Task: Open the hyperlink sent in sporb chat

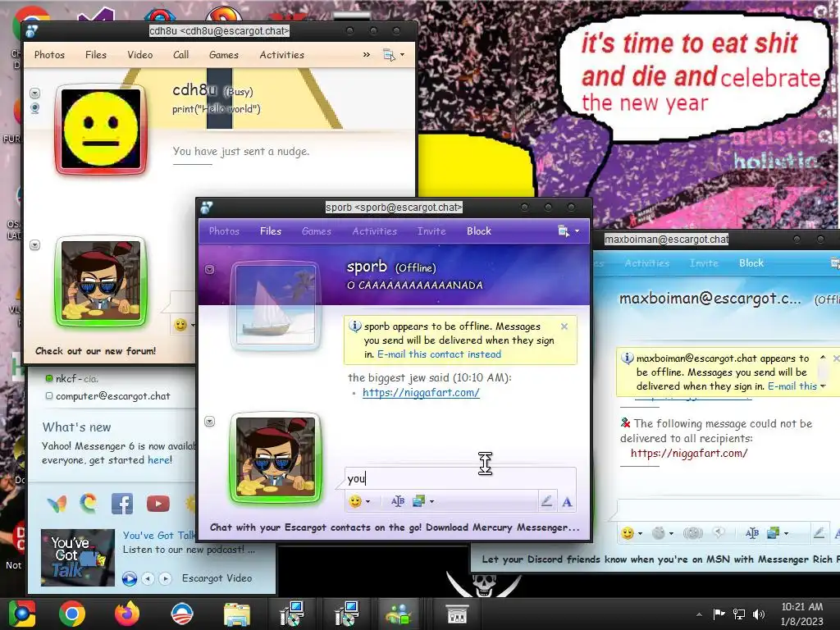Action: [421, 392]
